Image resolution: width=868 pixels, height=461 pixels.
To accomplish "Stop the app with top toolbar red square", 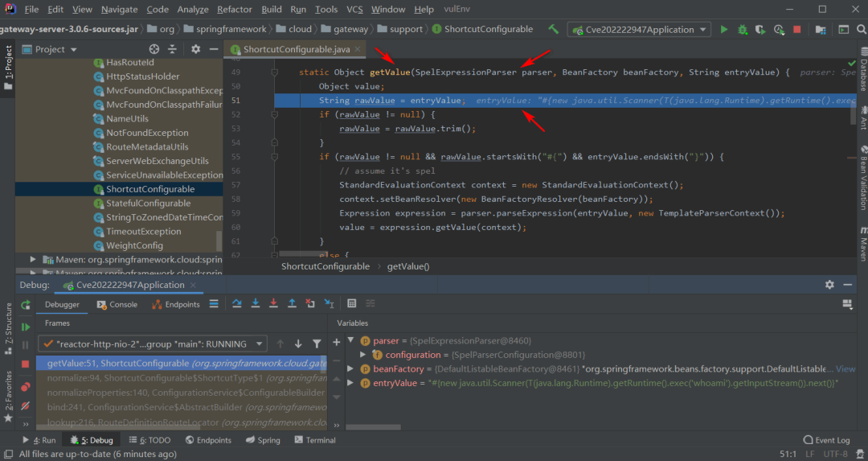I will (796, 30).
